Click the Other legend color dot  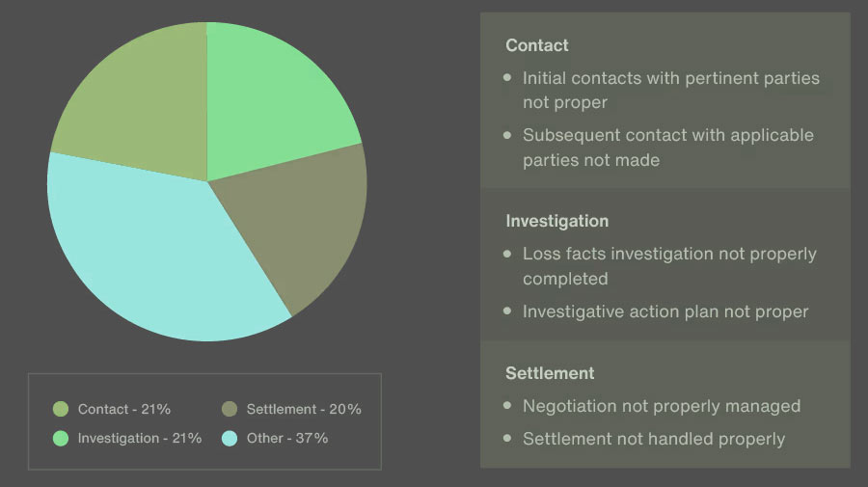click(230, 438)
